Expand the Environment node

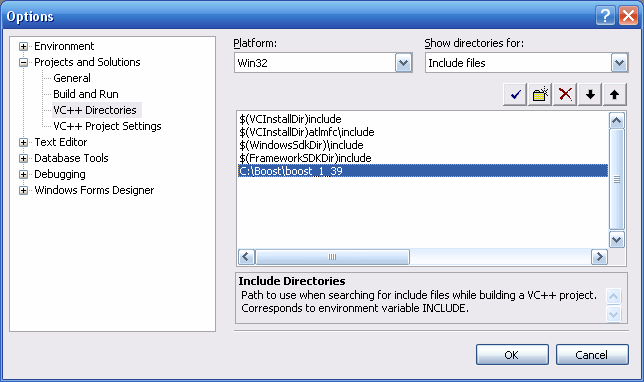23,46
